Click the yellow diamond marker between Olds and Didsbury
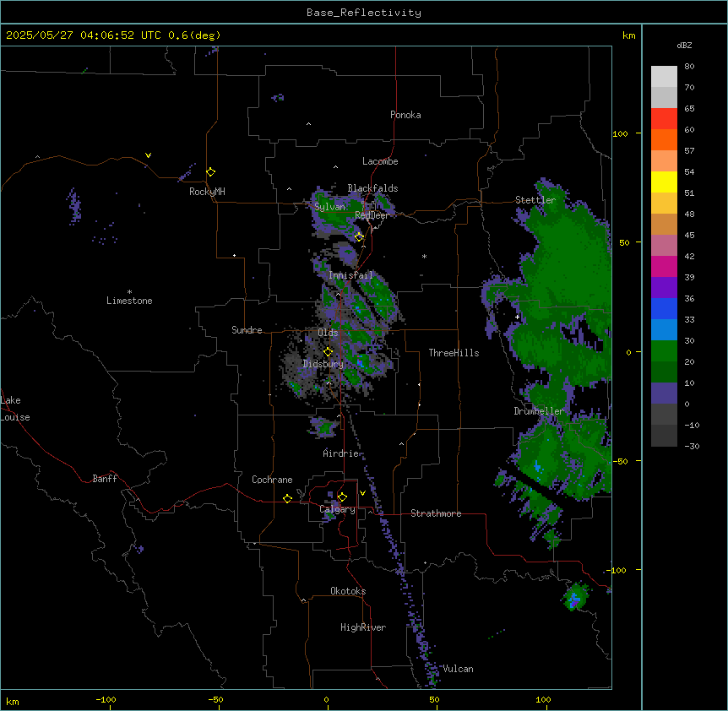The width and height of the screenshot is (728, 711). click(x=328, y=352)
